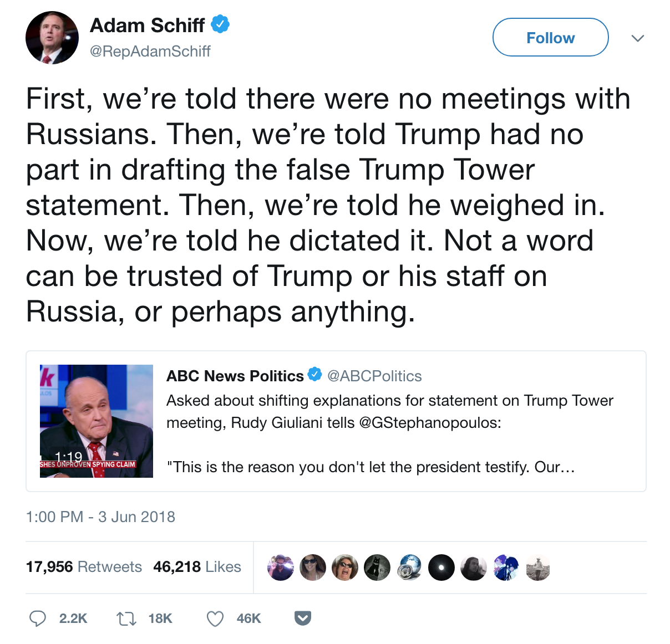Click the retweet arrows icon
The height and width of the screenshot is (644, 670).
[126, 618]
